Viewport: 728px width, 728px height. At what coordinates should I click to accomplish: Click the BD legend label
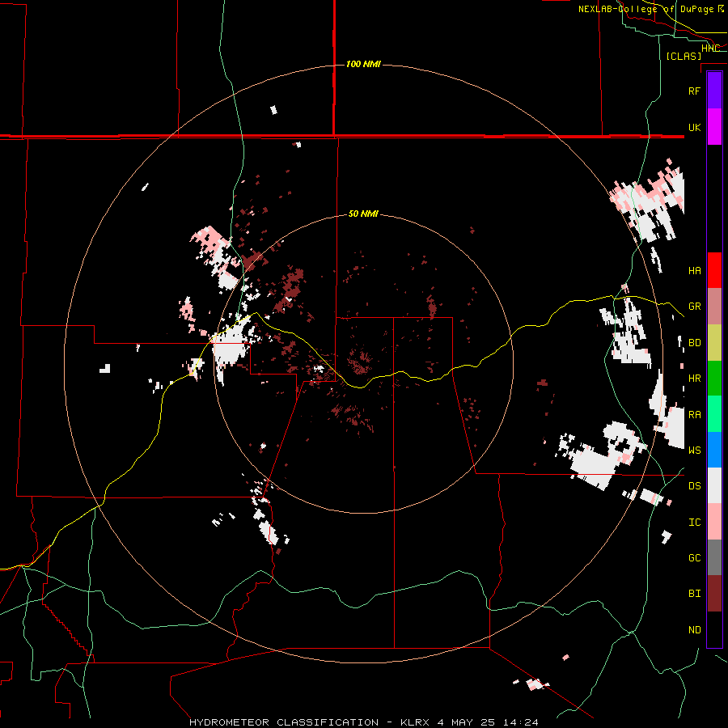[x=695, y=343]
